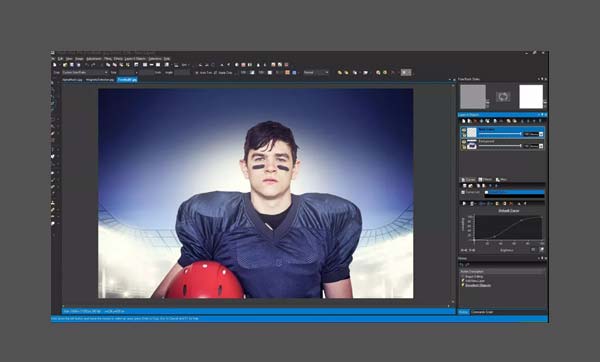The image size is (600, 362).
Task: Click the white background color swatch
Action: (531, 96)
